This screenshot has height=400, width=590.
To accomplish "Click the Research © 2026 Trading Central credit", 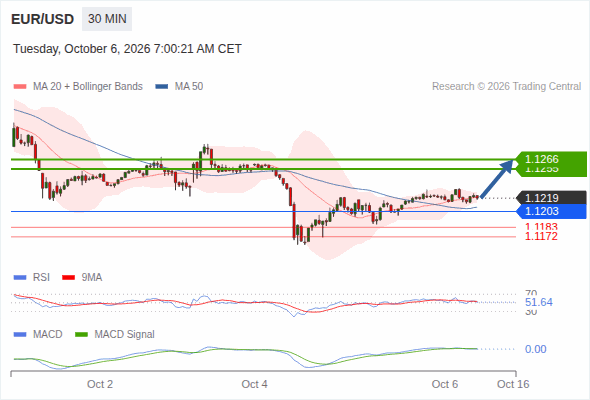I will click(506, 87).
